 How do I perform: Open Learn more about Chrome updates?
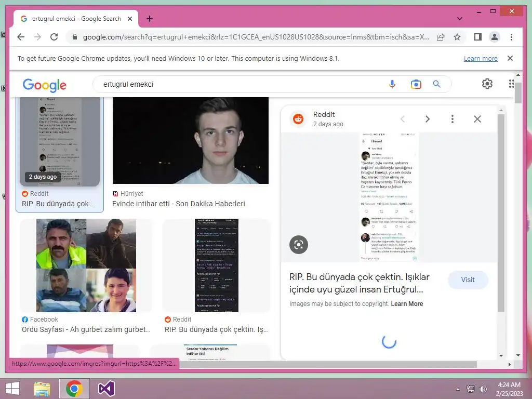[481, 58]
